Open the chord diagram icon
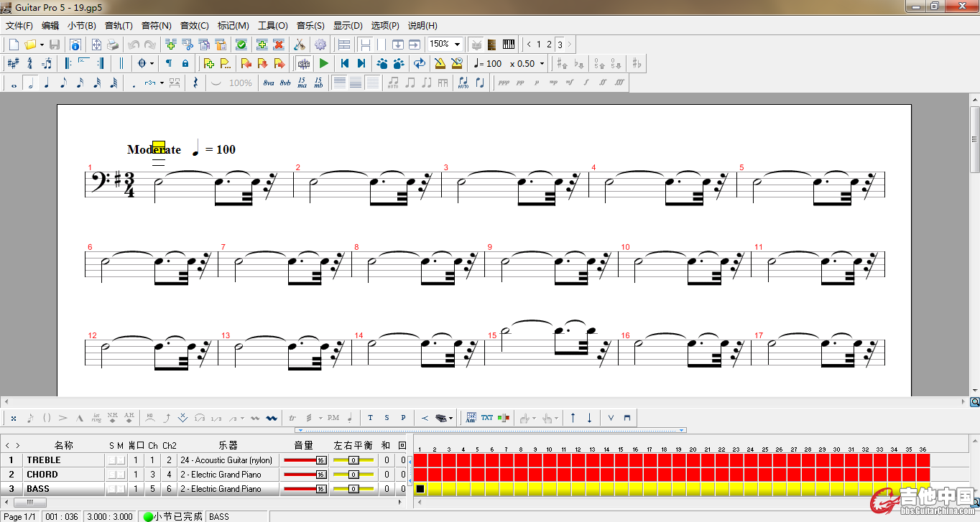The width and height of the screenshot is (980, 522). tap(471, 417)
